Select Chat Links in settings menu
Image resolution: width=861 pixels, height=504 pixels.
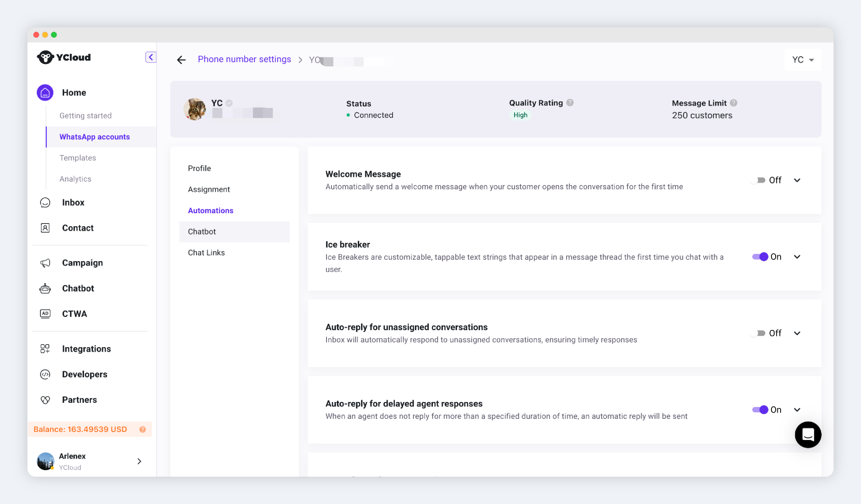[206, 253]
